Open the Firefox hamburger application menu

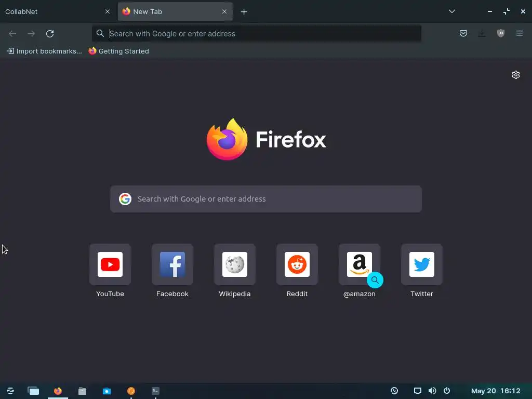pyautogui.click(x=519, y=33)
